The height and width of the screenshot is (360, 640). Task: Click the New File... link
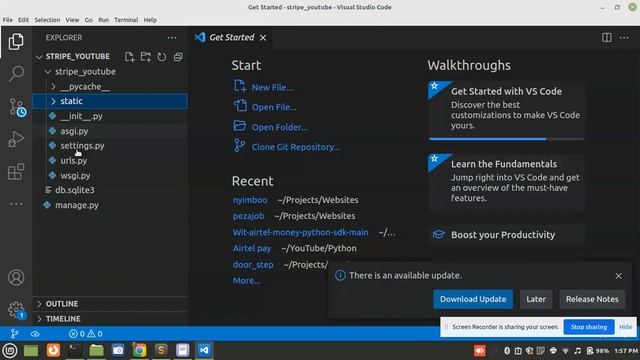coord(272,87)
